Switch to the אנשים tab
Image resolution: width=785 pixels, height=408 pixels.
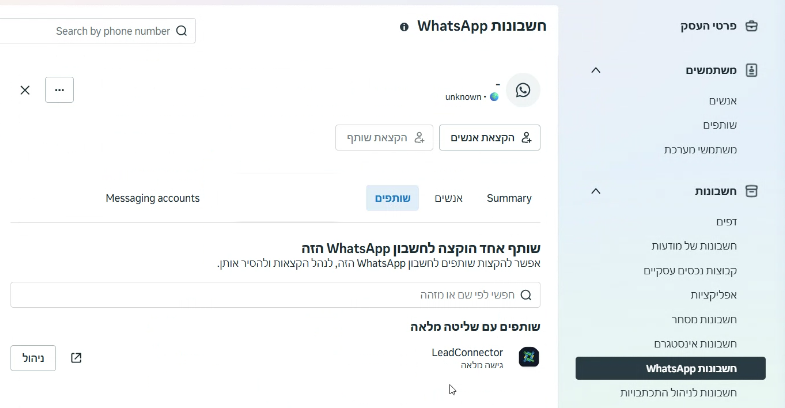tap(449, 198)
